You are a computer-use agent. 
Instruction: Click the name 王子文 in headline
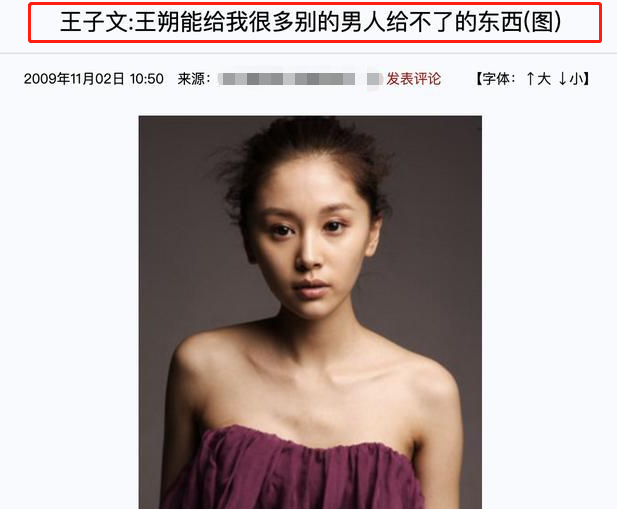pyautogui.click(x=94, y=22)
